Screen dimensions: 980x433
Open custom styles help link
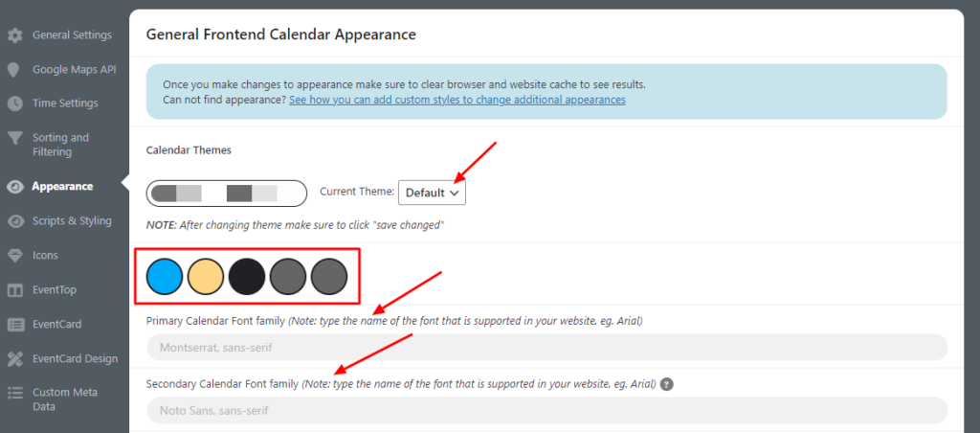point(457,100)
